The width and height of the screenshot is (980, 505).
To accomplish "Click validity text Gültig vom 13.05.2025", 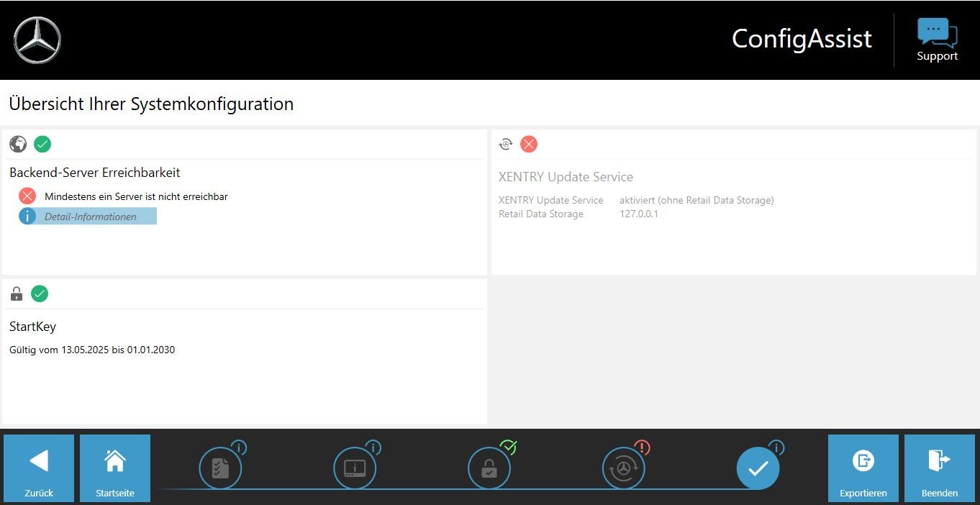I will [x=92, y=350].
